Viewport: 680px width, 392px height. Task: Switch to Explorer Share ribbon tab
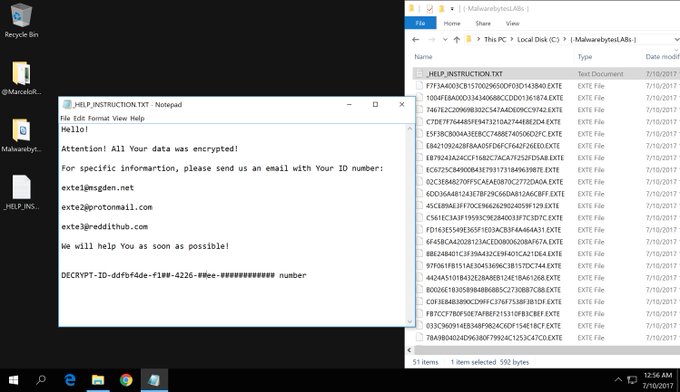483,23
